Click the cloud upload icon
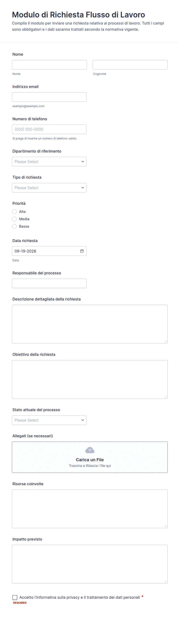This screenshot has width=178, height=644. pos(90,450)
